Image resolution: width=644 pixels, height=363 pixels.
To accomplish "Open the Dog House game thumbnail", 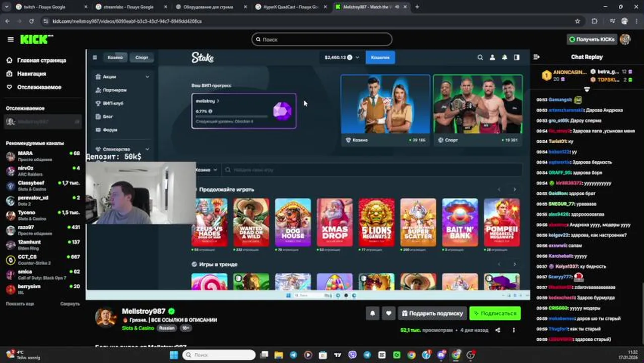I will click(x=293, y=222).
